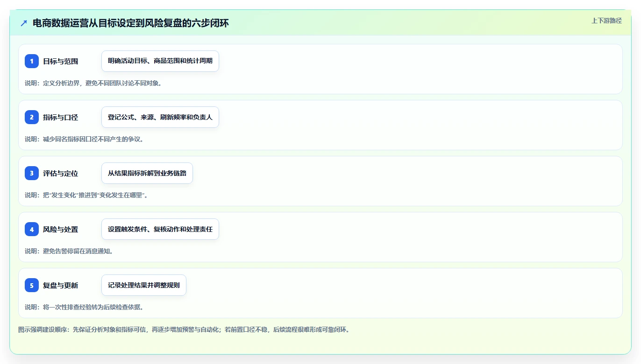Click the step 5 number badge
This screenshot has height=364, width=641.
pos(32,285)
